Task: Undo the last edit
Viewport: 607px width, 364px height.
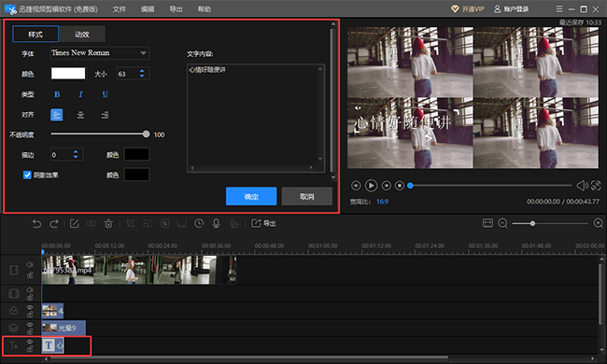Action: 36,224
